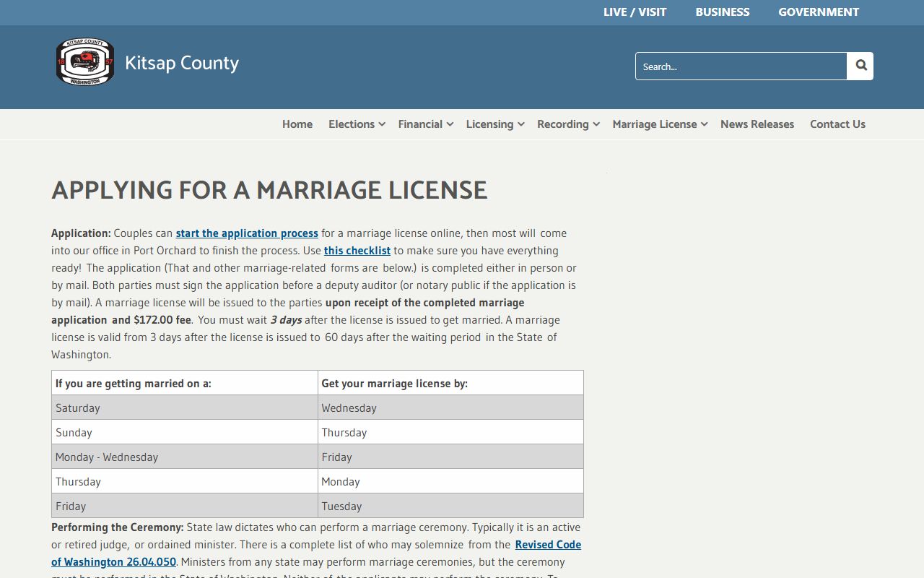Expand the Licensing dropdown chevron
924x578 pixels.
[x=520, y=124]
